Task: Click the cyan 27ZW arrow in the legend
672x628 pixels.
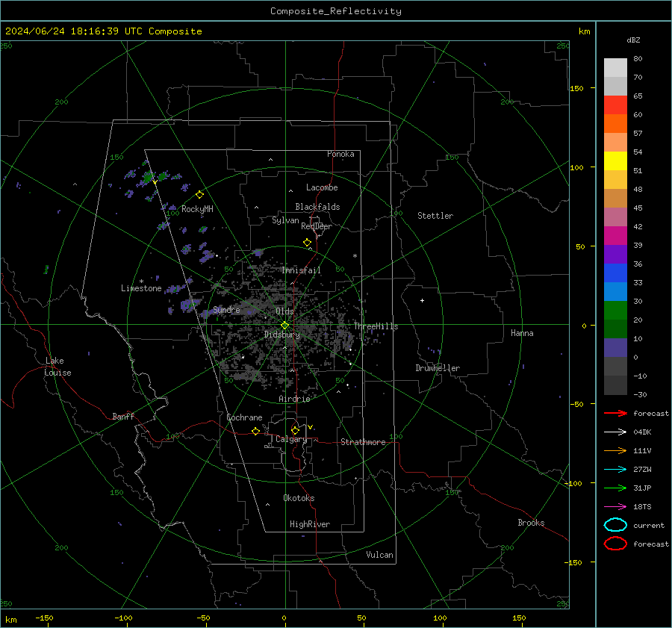Action: point(615,469)
